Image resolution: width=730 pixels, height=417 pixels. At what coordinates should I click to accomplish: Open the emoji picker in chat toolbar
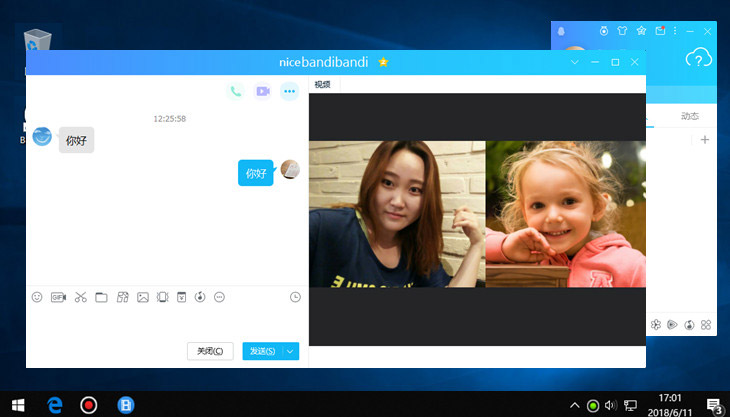37,297
